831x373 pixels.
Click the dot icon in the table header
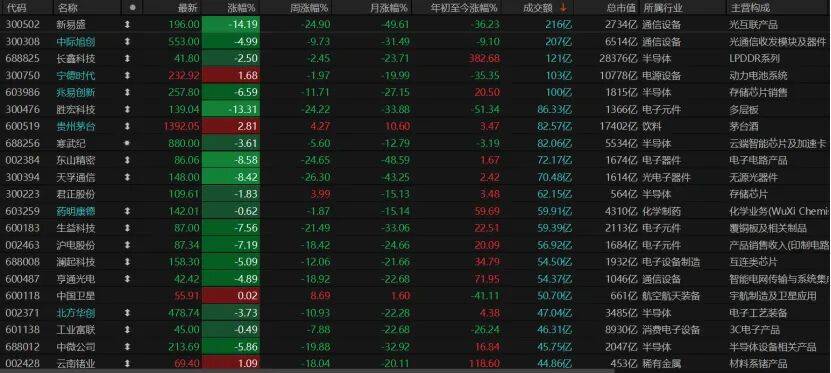(132, 7)
